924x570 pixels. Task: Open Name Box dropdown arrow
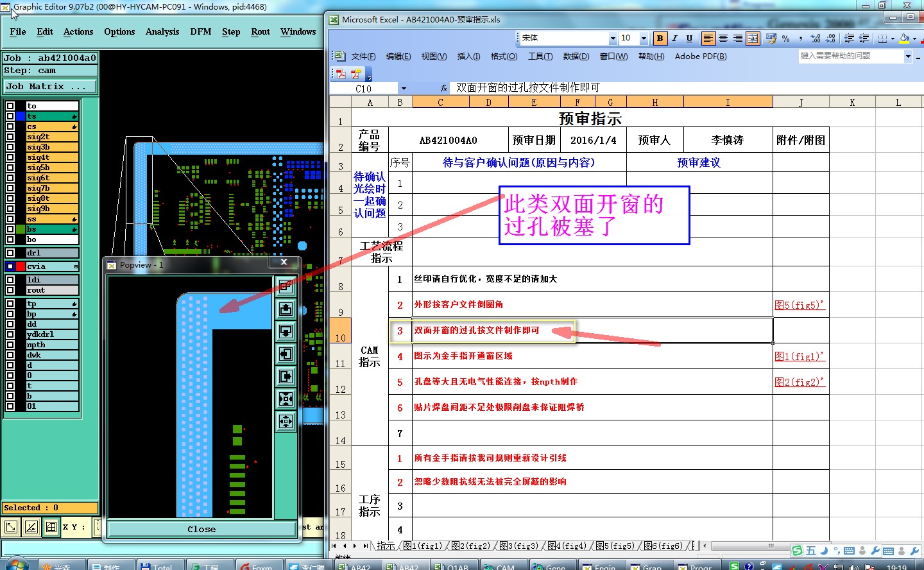404,89
